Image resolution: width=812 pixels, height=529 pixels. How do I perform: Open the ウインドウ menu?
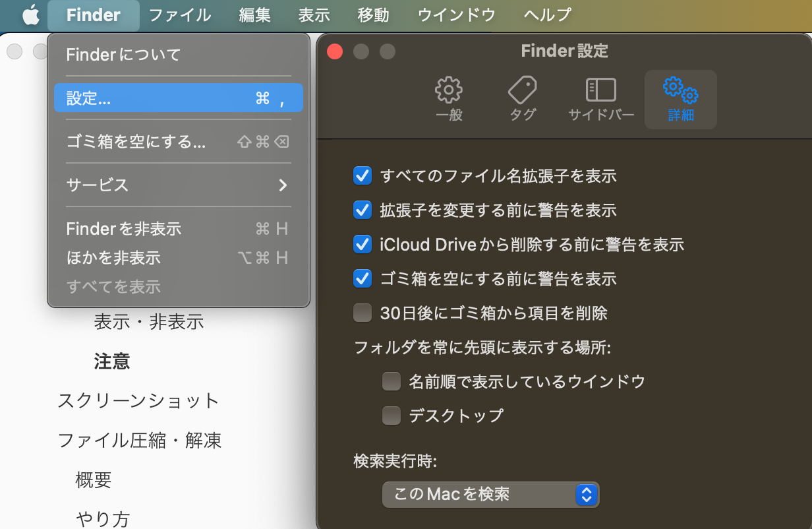pos(457,15)
